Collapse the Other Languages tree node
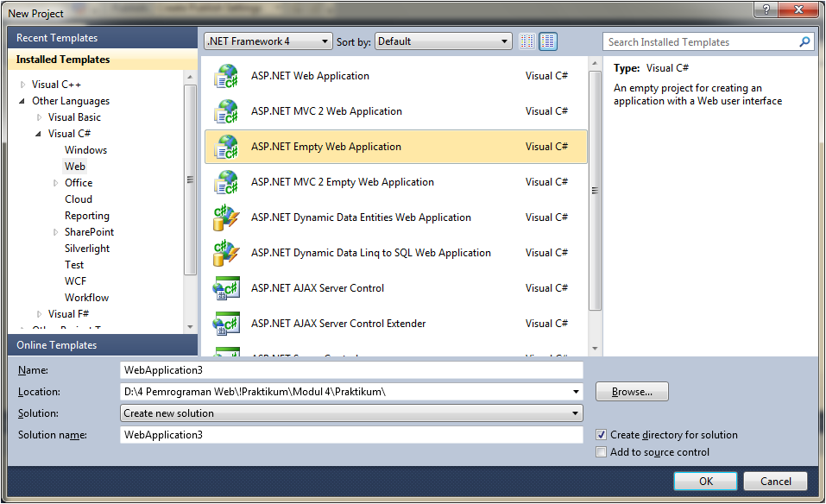Image resolution: width=826 pixels, height=504 pixels. click(22, 101)
